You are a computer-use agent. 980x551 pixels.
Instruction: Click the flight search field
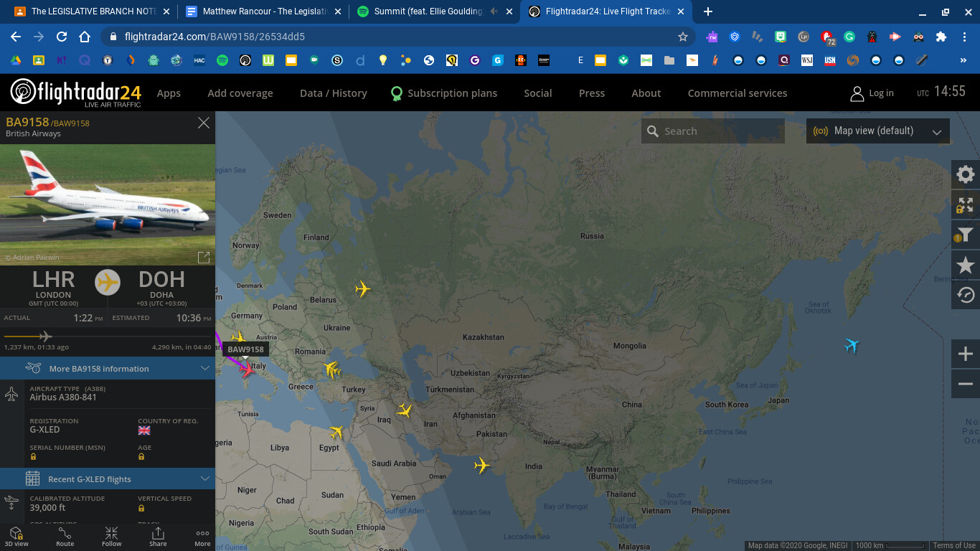tap(712, 131)
